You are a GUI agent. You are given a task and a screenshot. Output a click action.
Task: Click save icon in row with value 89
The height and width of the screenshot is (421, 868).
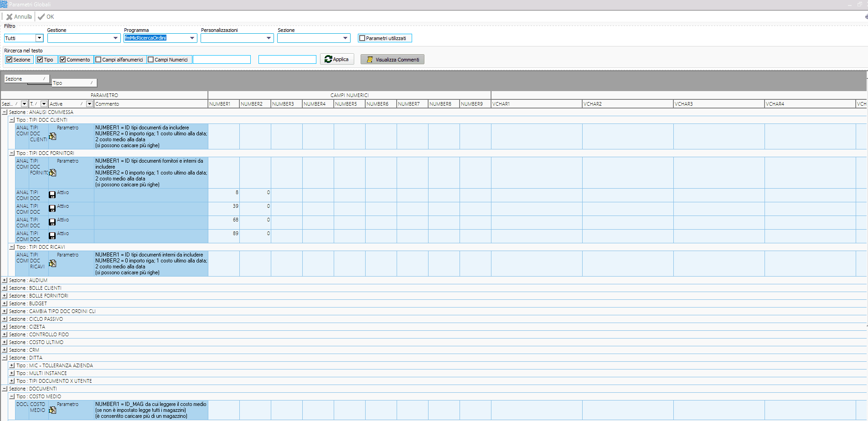52,236
